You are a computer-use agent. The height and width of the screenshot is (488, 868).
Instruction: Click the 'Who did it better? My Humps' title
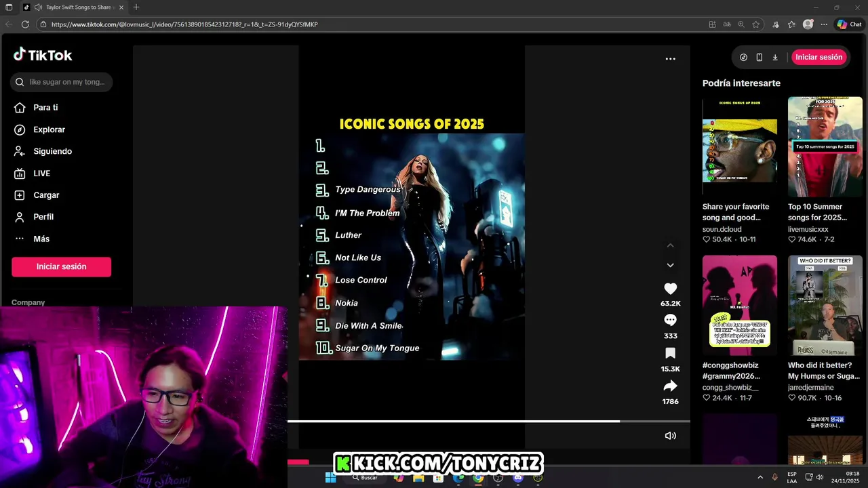click(x=823, y=371)
